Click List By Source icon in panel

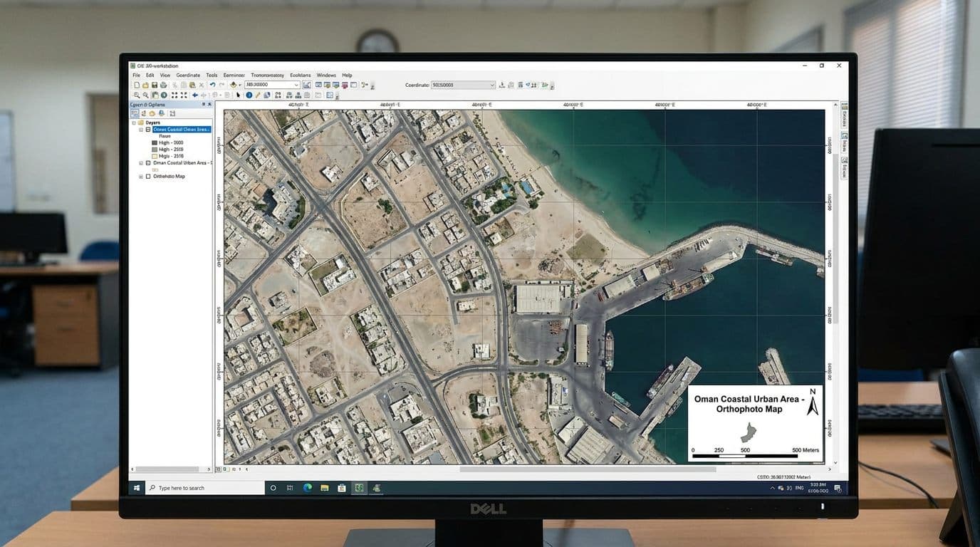(144, 113)
